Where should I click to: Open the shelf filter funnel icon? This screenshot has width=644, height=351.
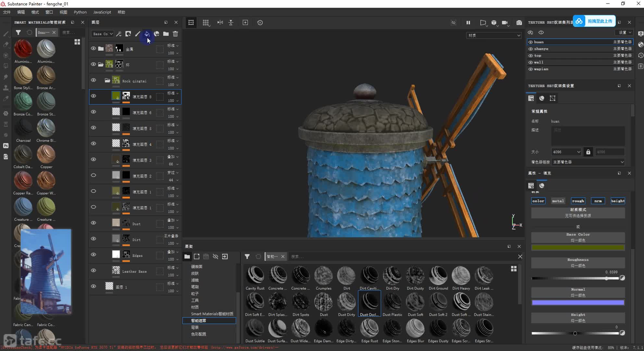pos(247,256)
